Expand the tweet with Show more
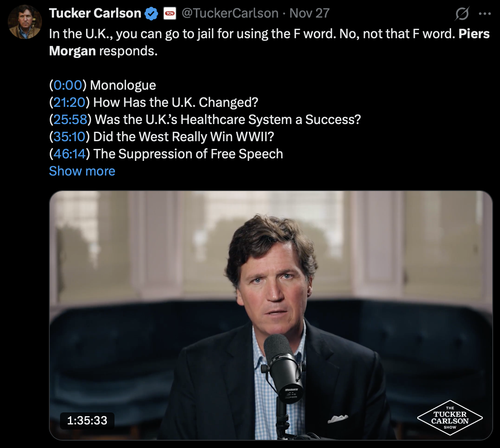Image resolution: width=500 pixels, height=448 pixels. [82, 171]
